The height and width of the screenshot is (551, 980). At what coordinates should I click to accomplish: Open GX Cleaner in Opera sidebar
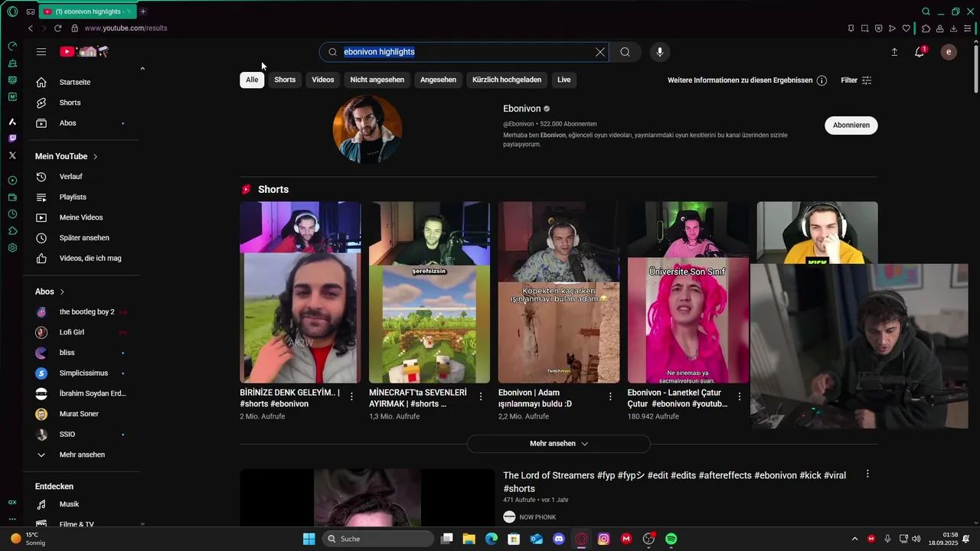click(x=12, y=63)
